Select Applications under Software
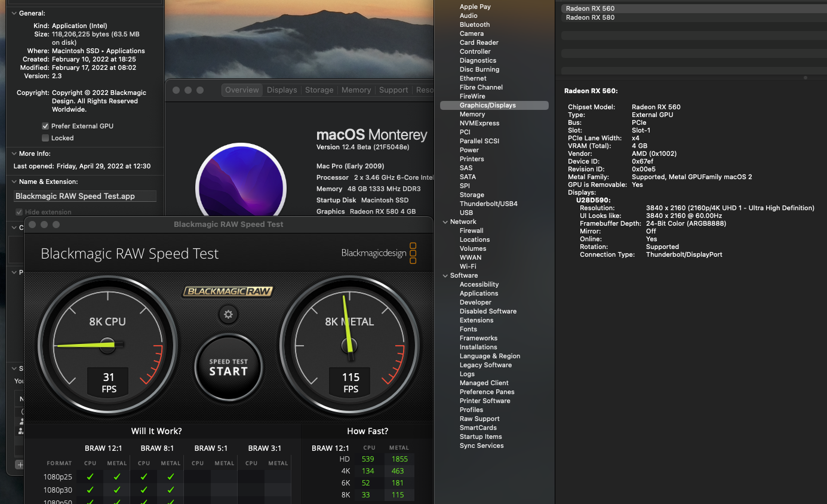 (x=479, y=293)
